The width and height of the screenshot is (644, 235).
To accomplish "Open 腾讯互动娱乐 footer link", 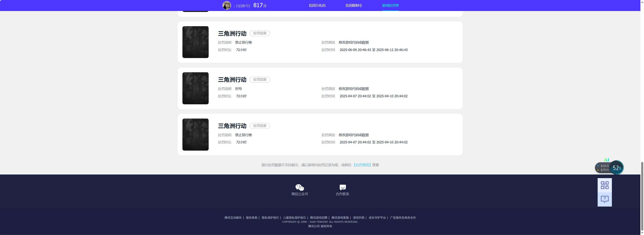I will coord(233,218).
